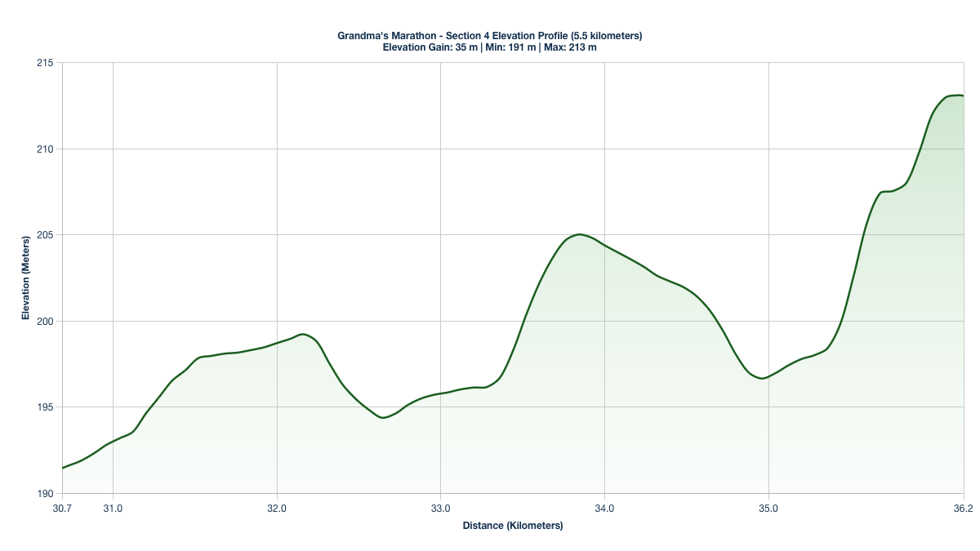This screenshot has width=980, height=551.
Task: Select the '35.0' kilometer marker label
Action: (x=768, y=508)
